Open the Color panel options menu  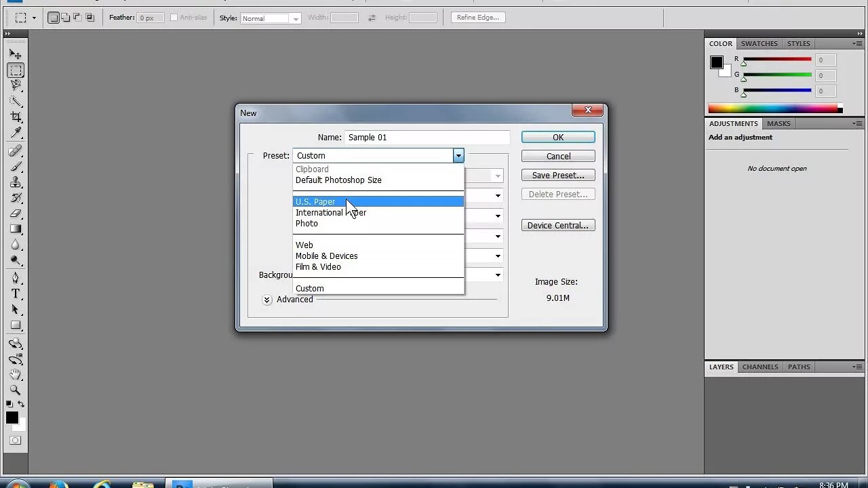[857, 43]
